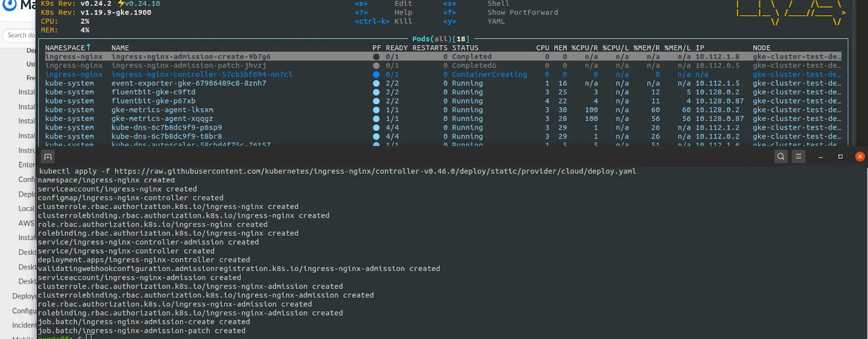
Task: Open the Configu link in browser sidebar
Action: point(24,311)
